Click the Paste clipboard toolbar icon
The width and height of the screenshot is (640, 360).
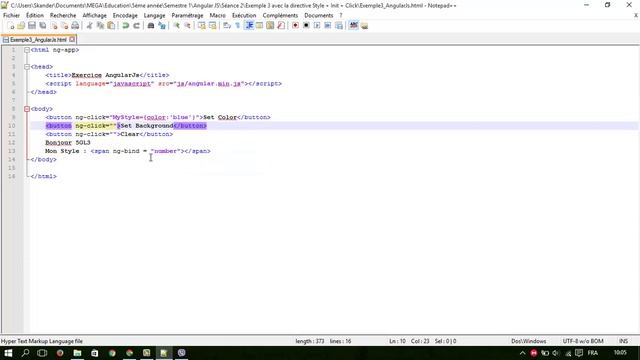tap(111, 26)
